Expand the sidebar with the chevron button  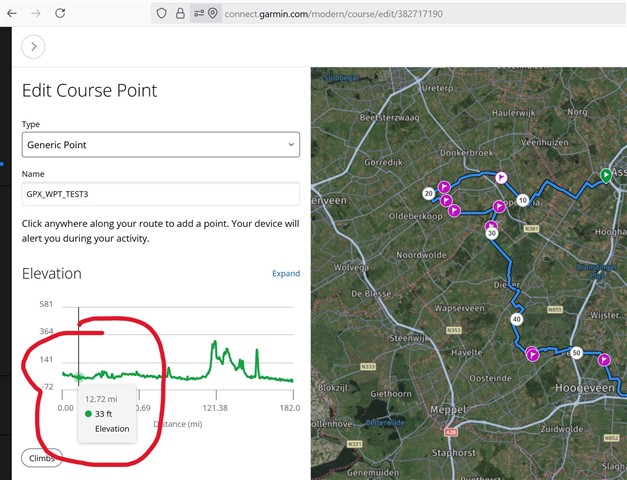point(33,47)
